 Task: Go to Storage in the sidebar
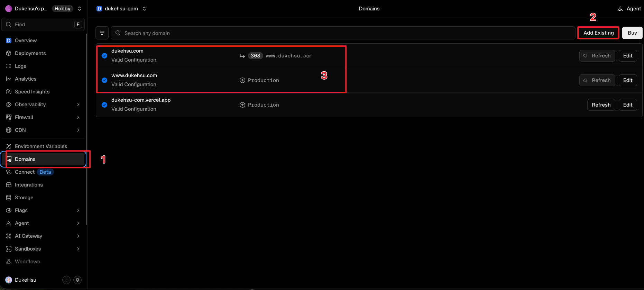click(43, 198)
